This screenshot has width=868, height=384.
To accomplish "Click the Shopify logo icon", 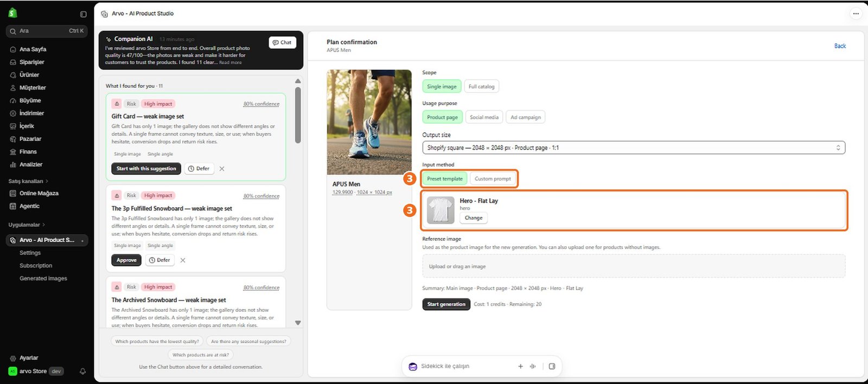I will point(13,13).
